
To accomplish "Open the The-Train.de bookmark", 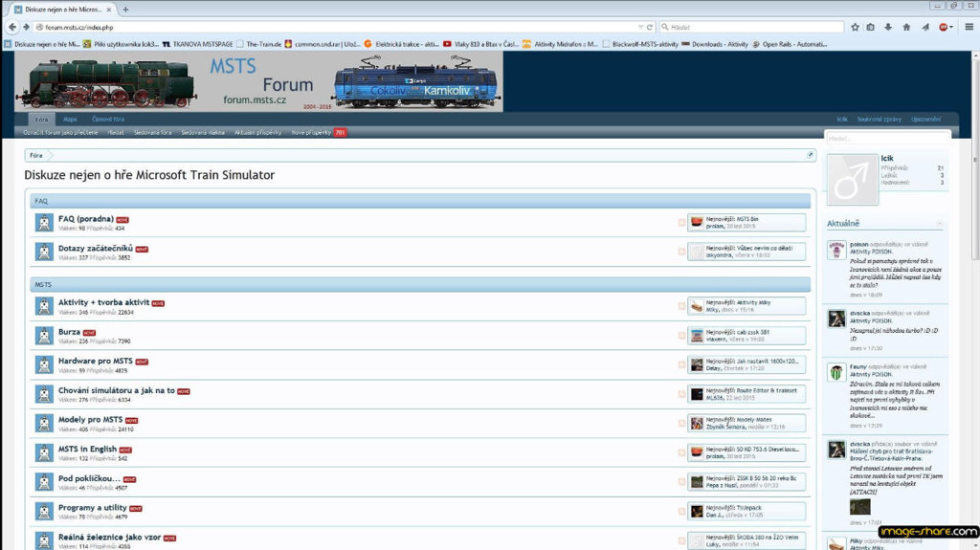I will tap(258, 44).
